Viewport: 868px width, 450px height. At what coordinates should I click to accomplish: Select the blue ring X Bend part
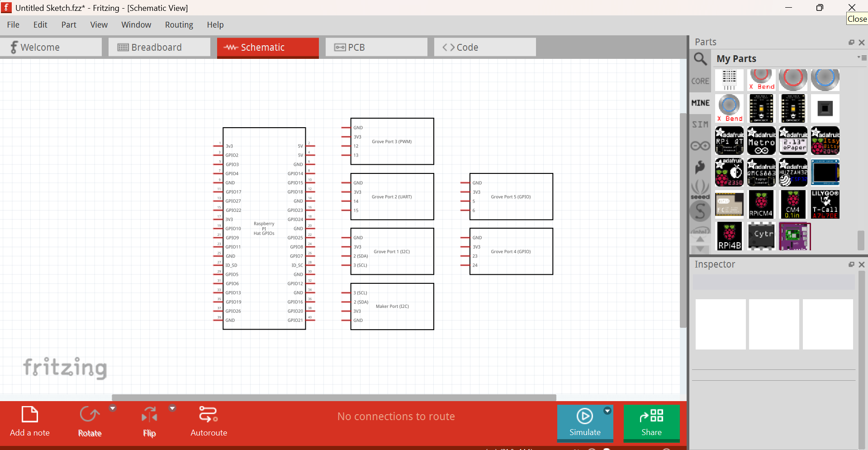click(729, 108)
